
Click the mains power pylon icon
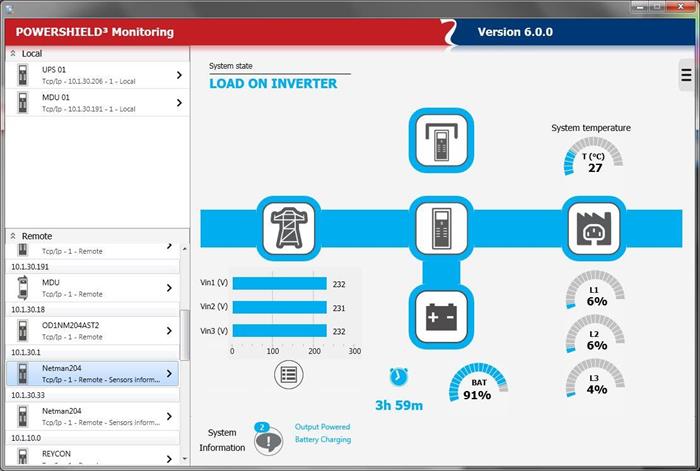point(289,228)
